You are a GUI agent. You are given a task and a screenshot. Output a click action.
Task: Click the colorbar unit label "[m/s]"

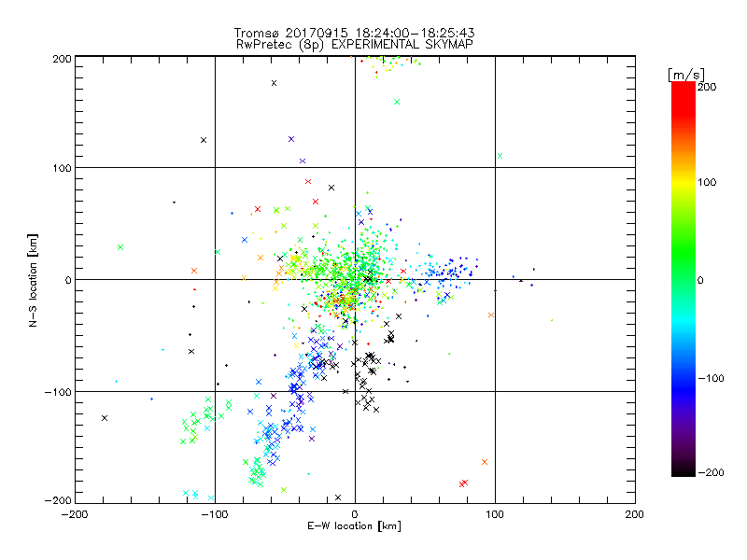pos(685,75)
